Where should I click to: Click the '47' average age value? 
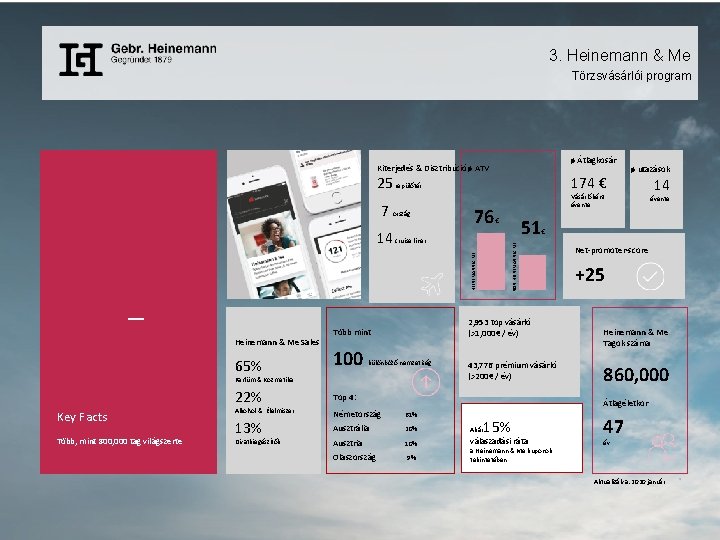pos(613,427)
